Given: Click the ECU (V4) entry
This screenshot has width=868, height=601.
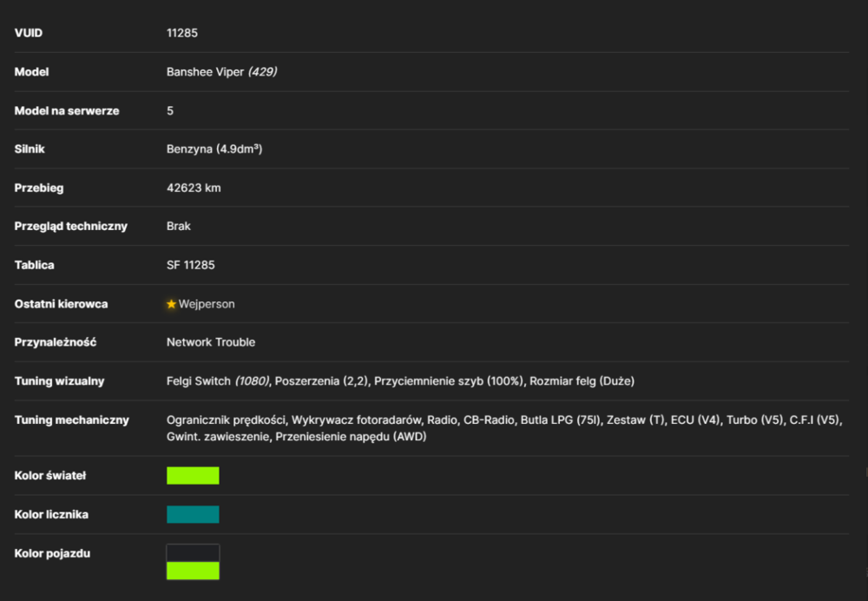Looking at the screenshot, I should pos(695,419).
